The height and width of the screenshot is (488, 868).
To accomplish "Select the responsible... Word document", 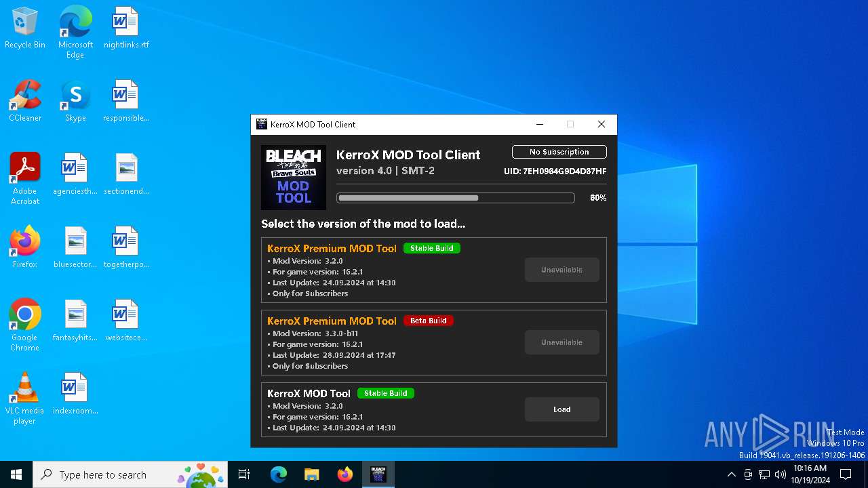I will click(x=126, y=102).
